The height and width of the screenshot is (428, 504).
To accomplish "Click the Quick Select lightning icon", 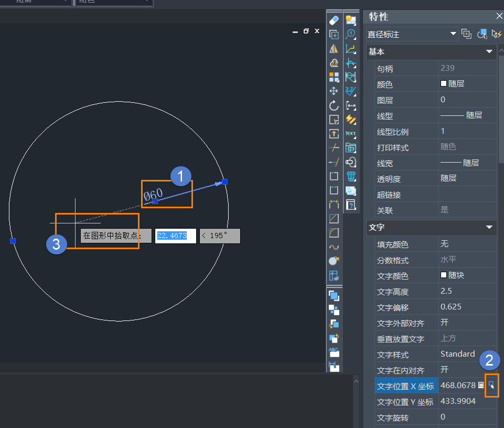I will (x=497, y=34).
